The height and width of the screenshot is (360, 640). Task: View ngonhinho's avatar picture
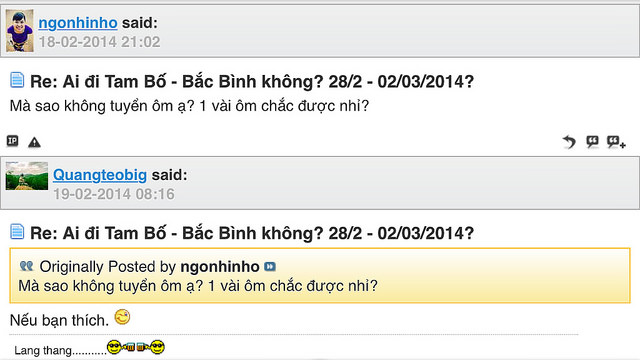pyautogui.click(x=20, y=31)
